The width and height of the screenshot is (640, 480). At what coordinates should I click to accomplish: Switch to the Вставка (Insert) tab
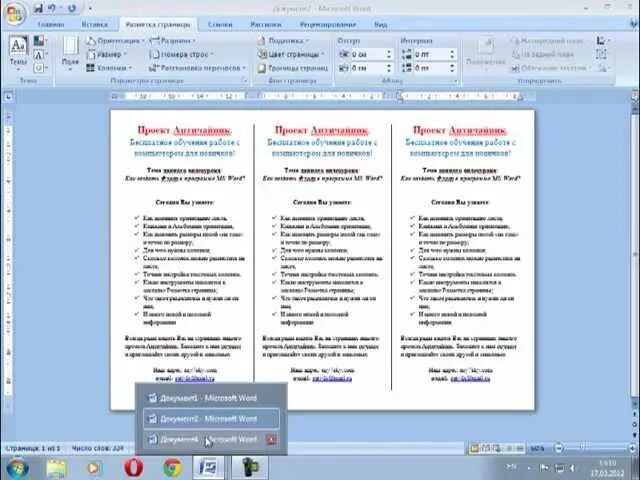(95, 24)
